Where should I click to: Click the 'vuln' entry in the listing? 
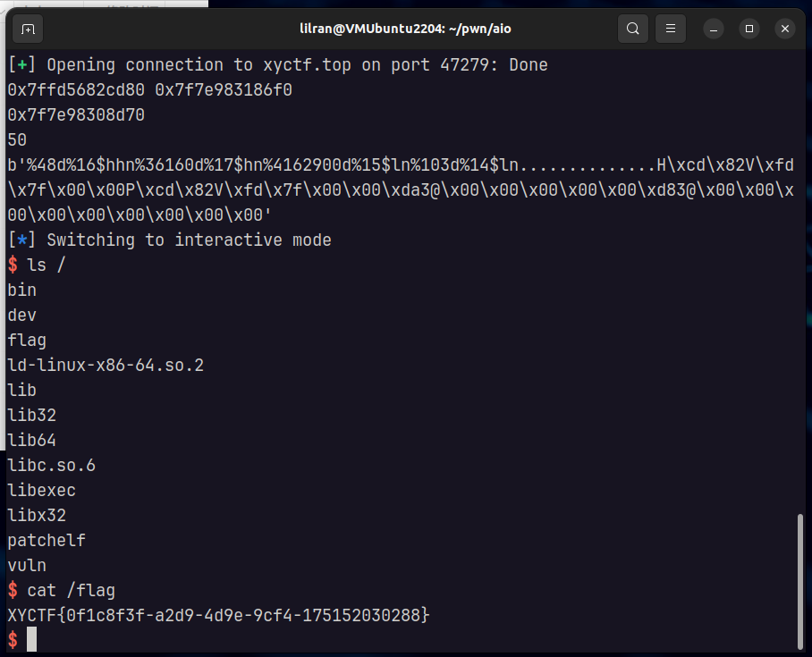(26, 565)
